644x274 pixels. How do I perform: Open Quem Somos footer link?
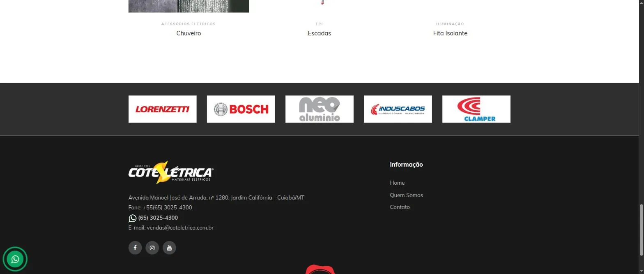pos(406,195)
